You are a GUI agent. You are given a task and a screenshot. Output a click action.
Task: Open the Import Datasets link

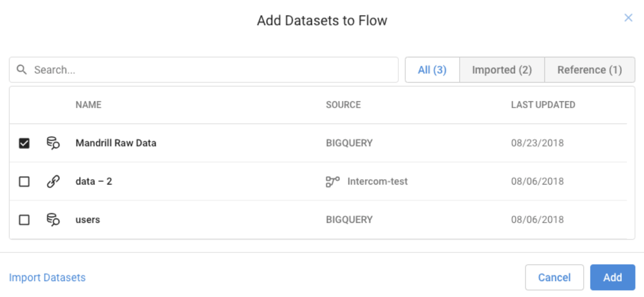(47, 277)
